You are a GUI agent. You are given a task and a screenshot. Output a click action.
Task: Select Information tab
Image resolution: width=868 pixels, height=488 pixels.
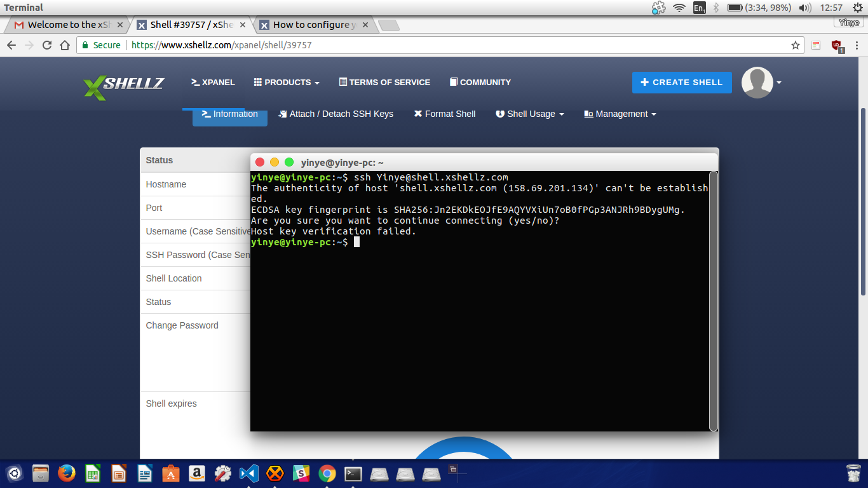tap(230, 114)
